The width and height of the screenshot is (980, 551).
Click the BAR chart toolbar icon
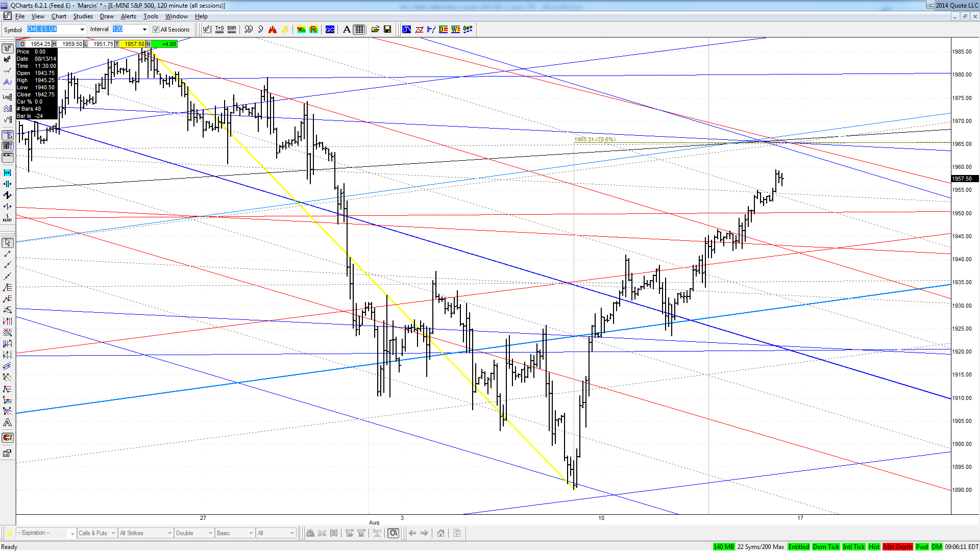click(232, 30)
